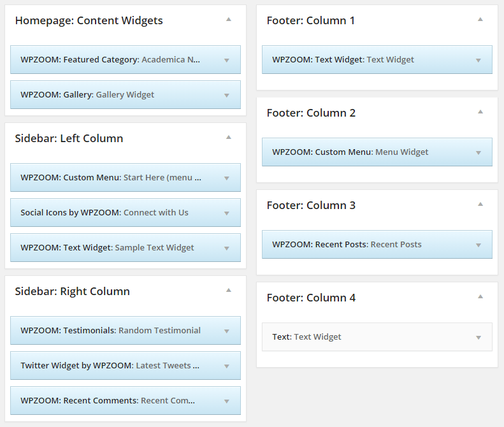The width and height of the screenshot is (504, 427).
Task: Collapse Sidebar: Right Column using its arrow
Action: click(x=229, y=291)
